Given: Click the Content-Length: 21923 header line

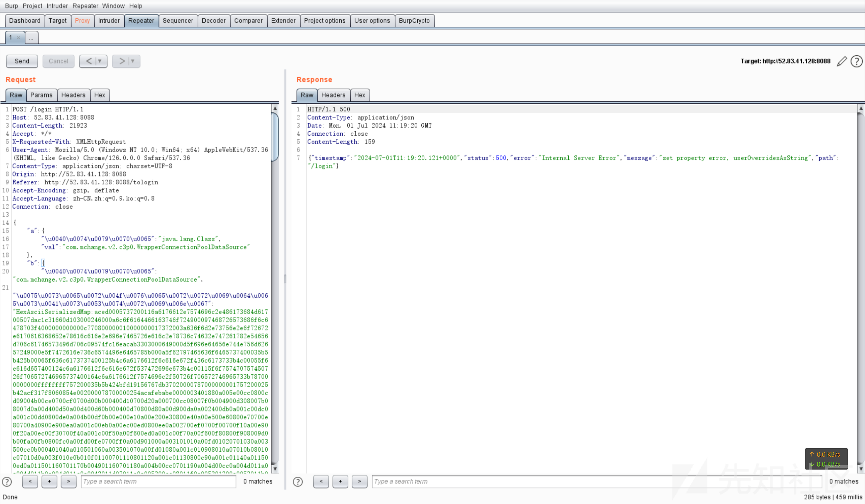Looking at the screenshot, I should pyautogui.click(x=49, y=126).
